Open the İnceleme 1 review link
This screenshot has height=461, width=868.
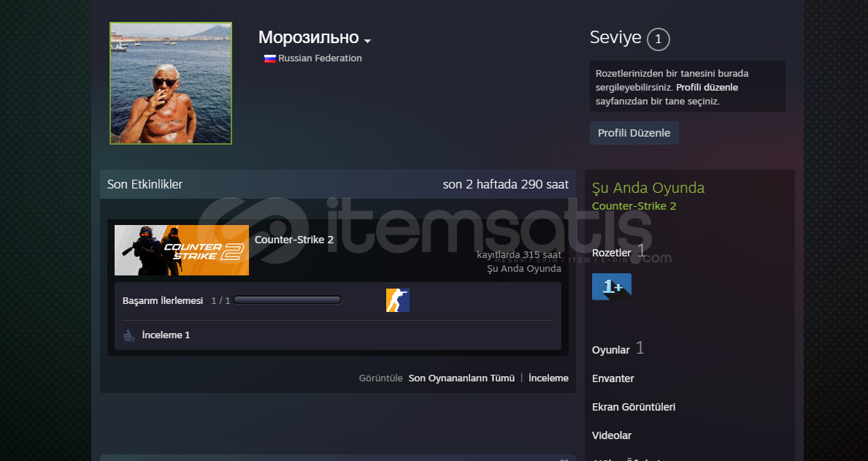point(166,335)
